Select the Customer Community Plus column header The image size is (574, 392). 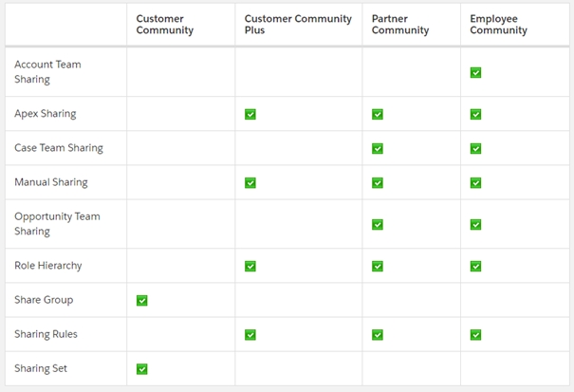[x=298, y=24]
